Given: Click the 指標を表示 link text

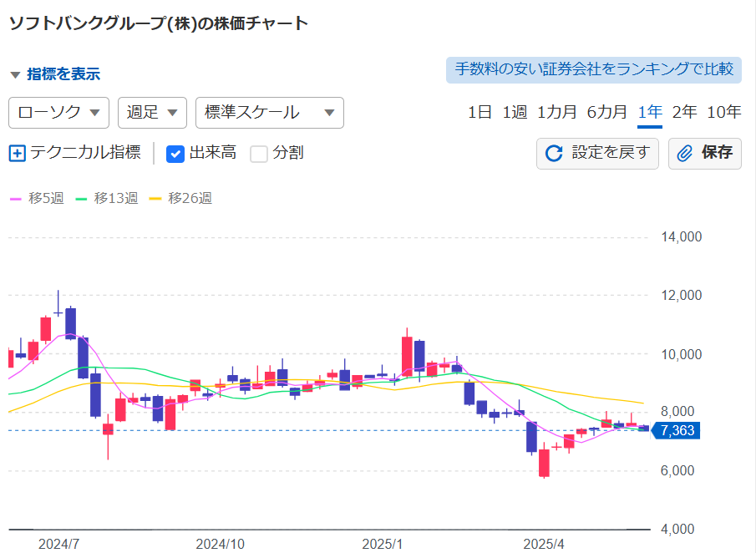Looking at the screenshot, I should [x=63, y=74].
